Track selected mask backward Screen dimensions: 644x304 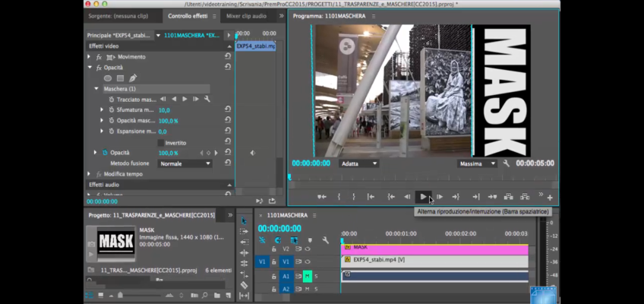174,100
